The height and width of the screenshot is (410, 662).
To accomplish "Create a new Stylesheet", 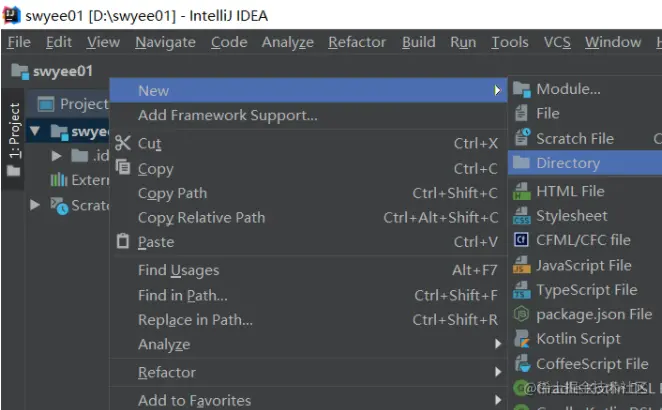I will tap(585, 216).
